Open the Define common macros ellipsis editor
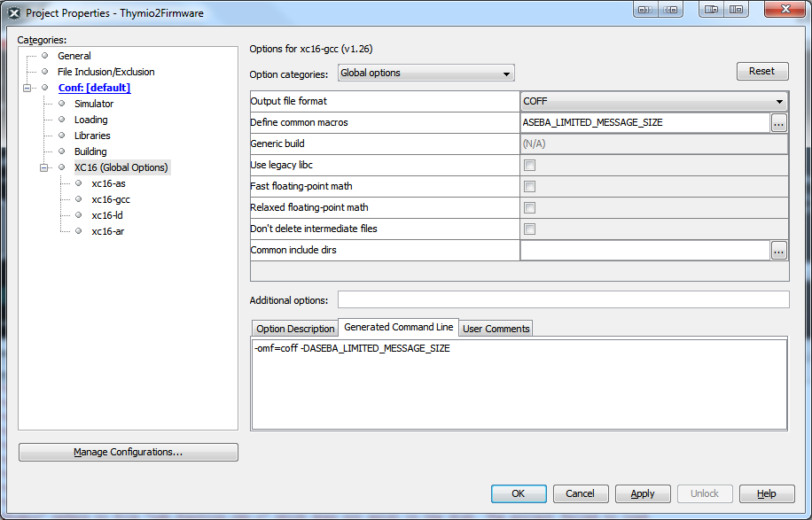Screen dimensions: 812x520 [x=779, y=123]
